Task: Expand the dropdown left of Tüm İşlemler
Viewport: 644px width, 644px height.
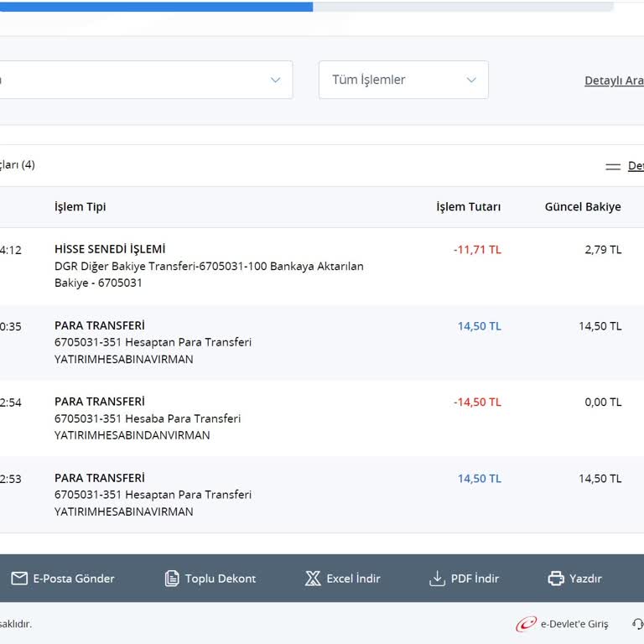Action: coord(146,80)
